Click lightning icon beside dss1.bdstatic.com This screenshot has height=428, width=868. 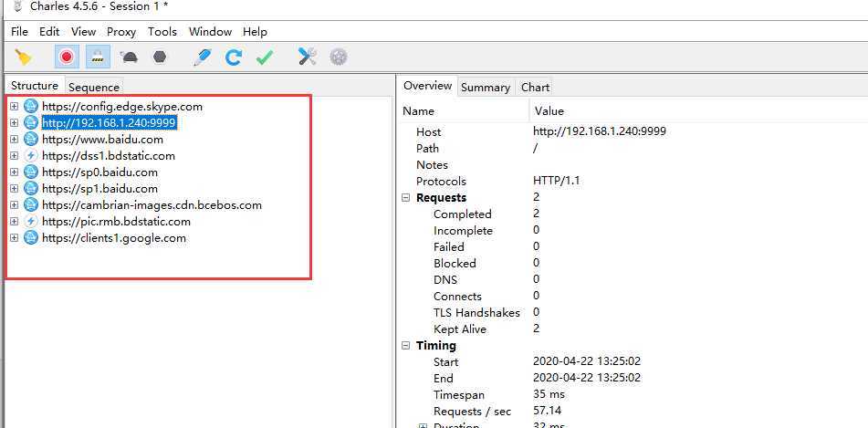[31, 155]
